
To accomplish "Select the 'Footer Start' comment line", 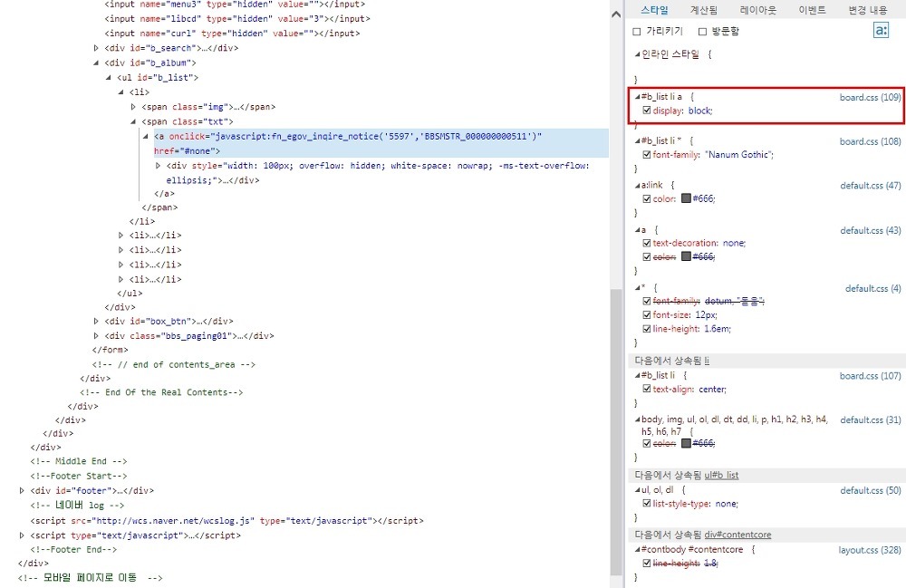I will (79, 476).
